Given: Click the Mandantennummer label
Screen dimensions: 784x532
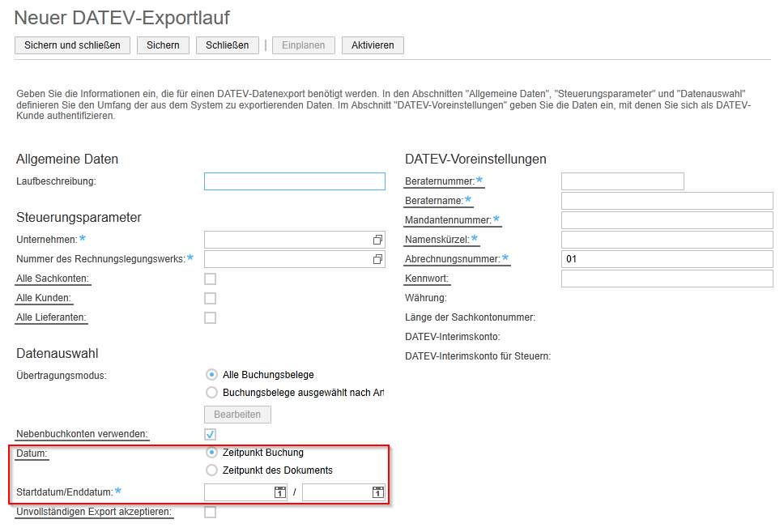Looking at the screenshot, I should (448, 220).
